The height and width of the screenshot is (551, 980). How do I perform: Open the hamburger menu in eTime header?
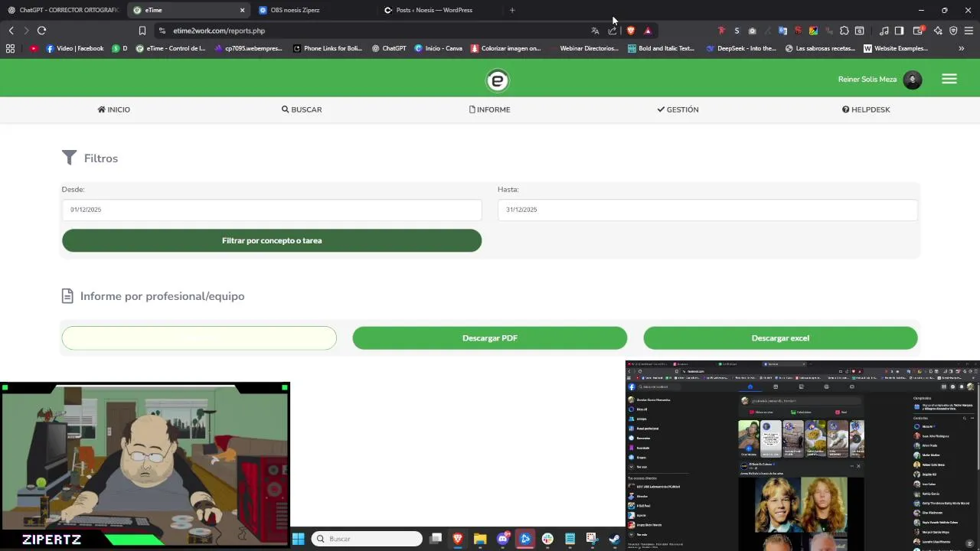949,79
